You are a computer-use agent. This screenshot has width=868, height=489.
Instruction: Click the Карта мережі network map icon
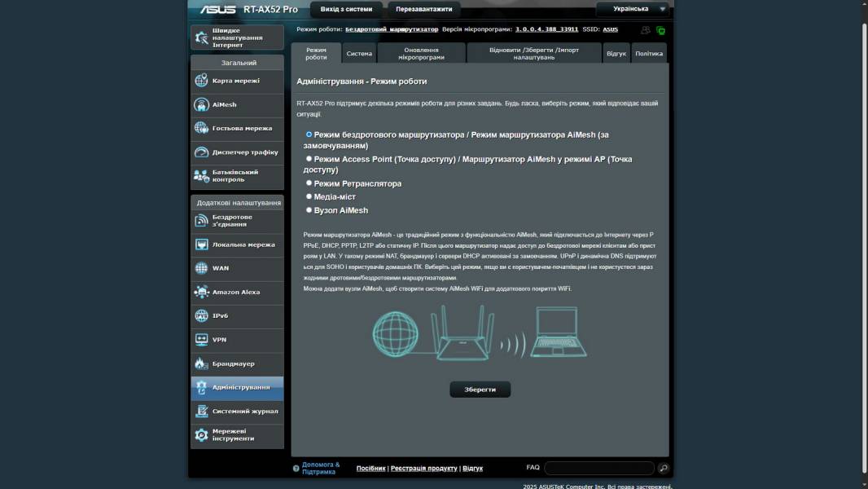click(201, 81)
